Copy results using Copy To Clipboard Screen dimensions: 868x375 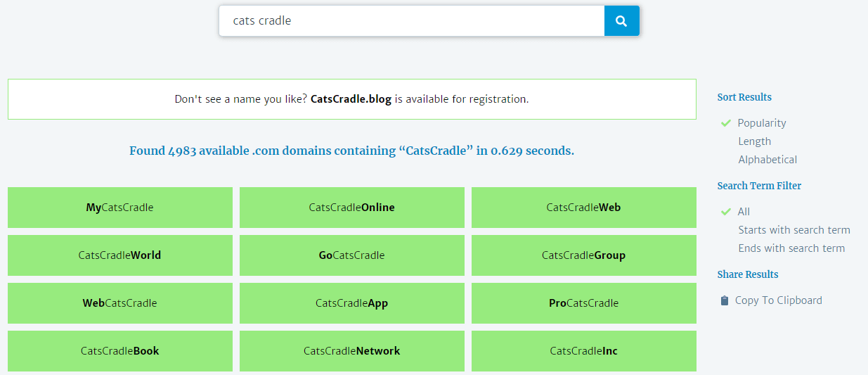[778, 300]
